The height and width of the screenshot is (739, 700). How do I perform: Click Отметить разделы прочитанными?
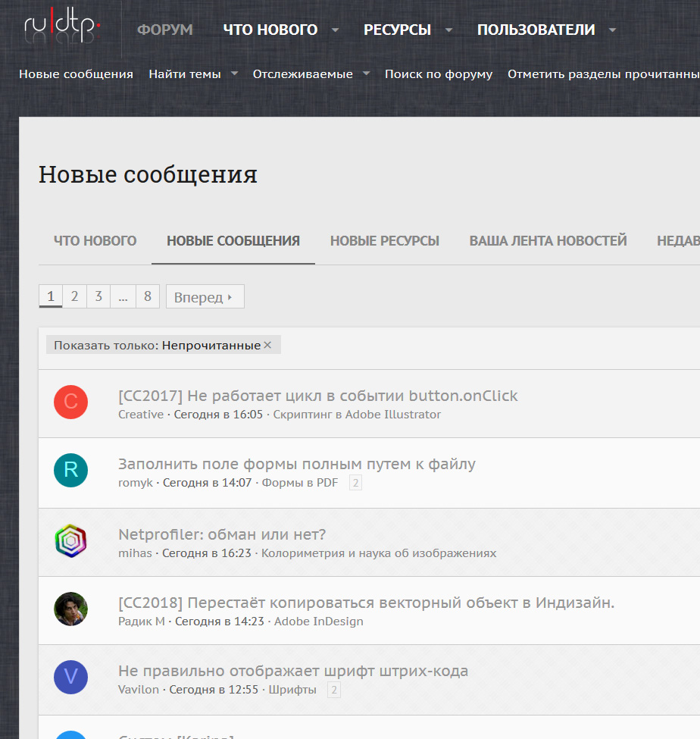click(x=604, y=74)
